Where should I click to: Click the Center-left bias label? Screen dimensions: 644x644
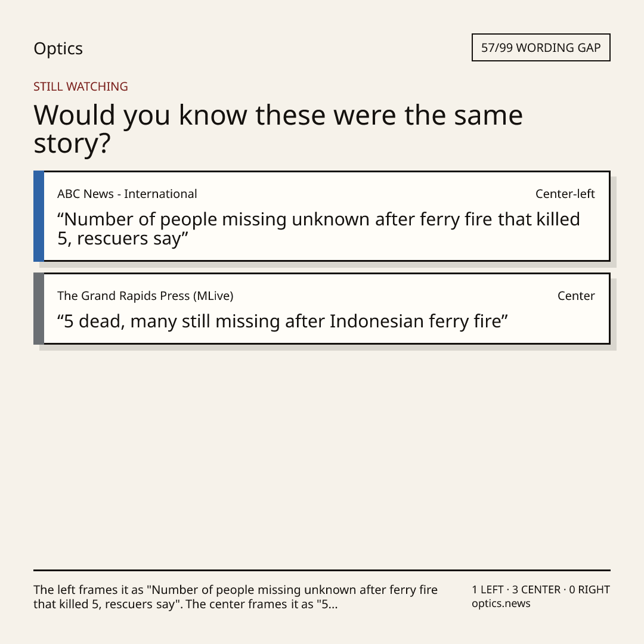[x=565, y=194]
